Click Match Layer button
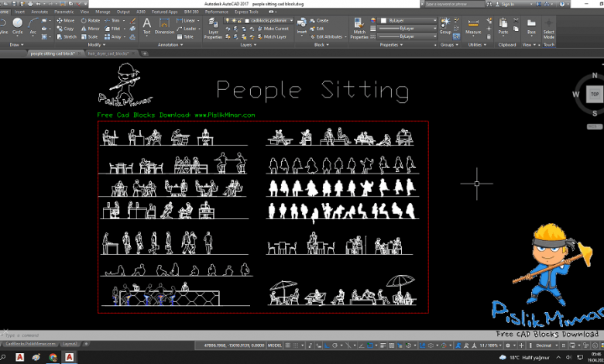Viewport: 604px width, 364px height. pos(272,36)
